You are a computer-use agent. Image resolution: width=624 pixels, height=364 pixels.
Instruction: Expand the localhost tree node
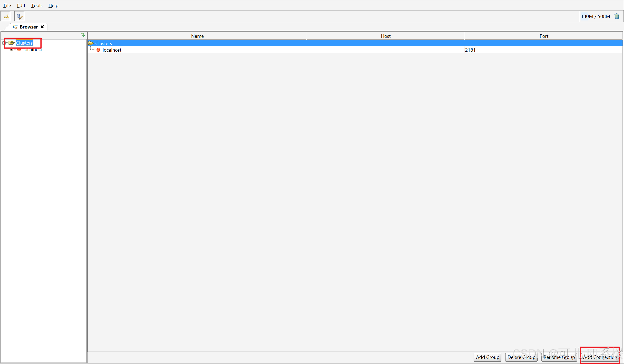tap(11, 50)
